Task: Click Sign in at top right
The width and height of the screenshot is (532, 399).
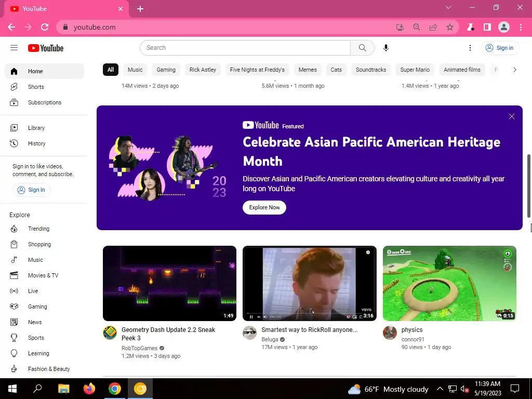Action: [500, 48]
